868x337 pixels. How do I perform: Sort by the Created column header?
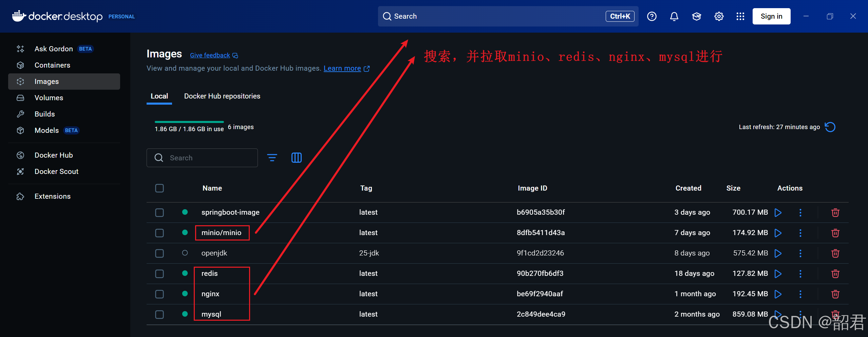point(688,188)
